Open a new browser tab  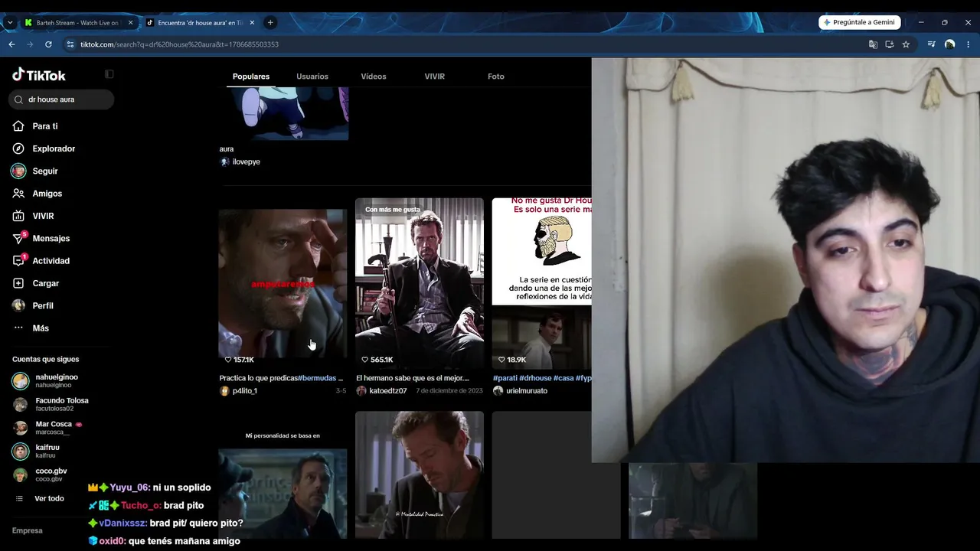[x=270, y=23]
